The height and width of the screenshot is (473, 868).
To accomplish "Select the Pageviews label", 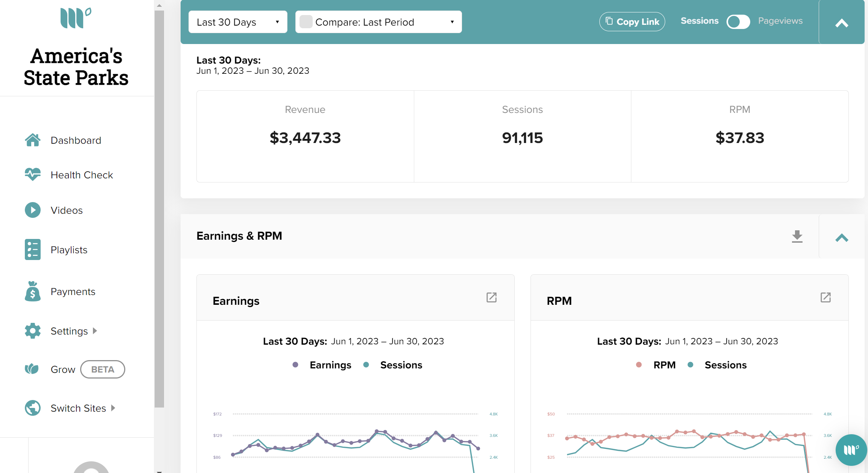I will 780,21.
